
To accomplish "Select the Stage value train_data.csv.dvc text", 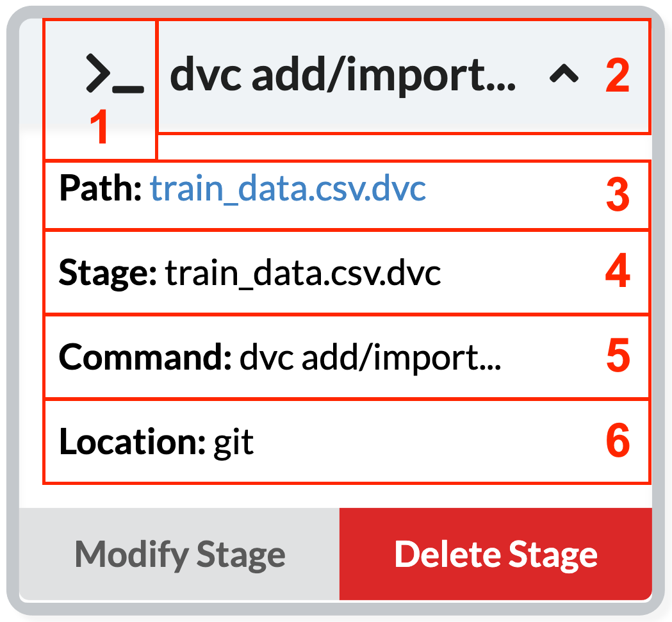I will pyautogui.click(x=303, y=274).
